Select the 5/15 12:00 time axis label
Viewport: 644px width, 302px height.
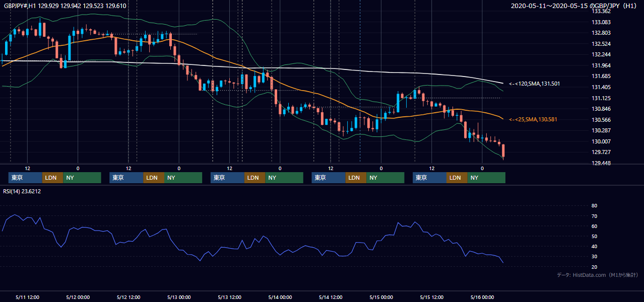pyautogui.click(x=431, y=297)
